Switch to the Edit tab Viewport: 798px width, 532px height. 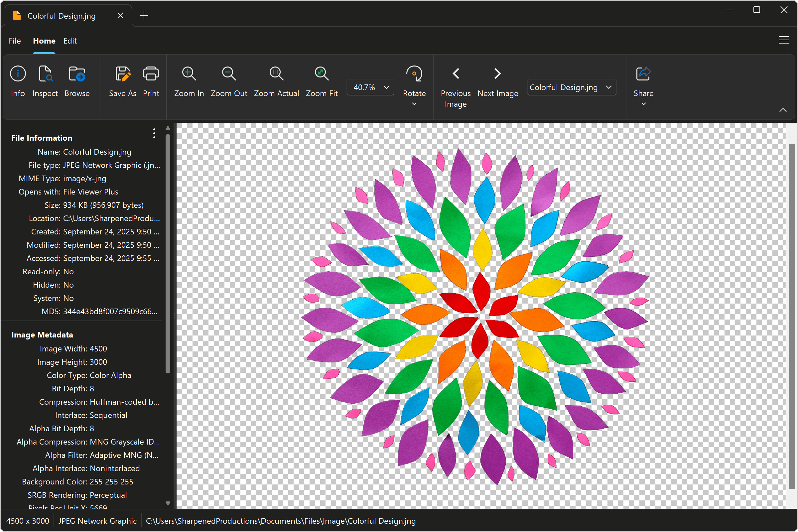point(70,41)
